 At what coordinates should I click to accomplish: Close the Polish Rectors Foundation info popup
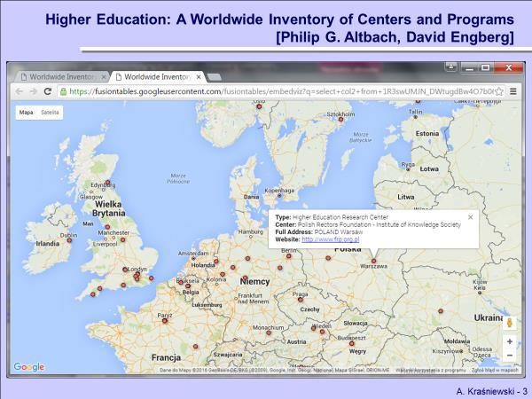[x=470, y=217]
